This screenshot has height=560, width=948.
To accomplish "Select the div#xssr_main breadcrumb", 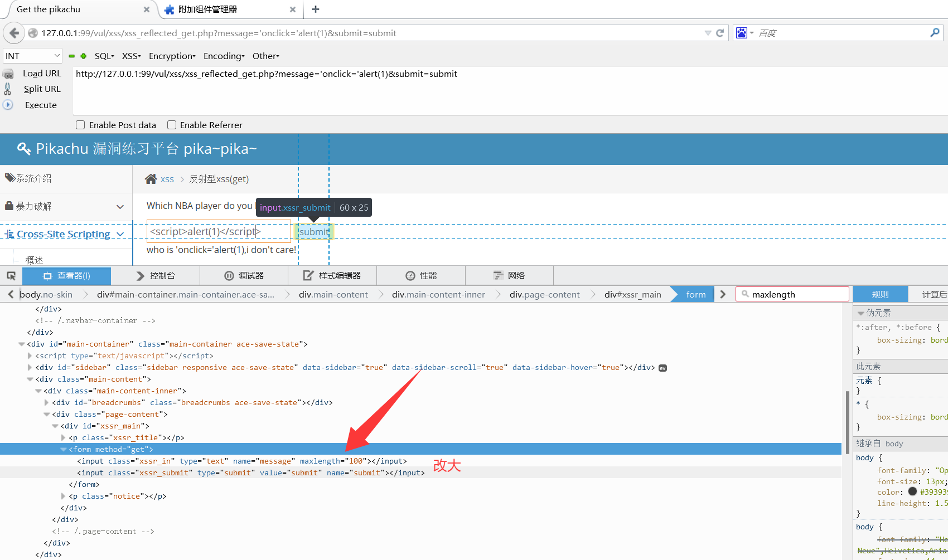I will (x=632, y=294).
